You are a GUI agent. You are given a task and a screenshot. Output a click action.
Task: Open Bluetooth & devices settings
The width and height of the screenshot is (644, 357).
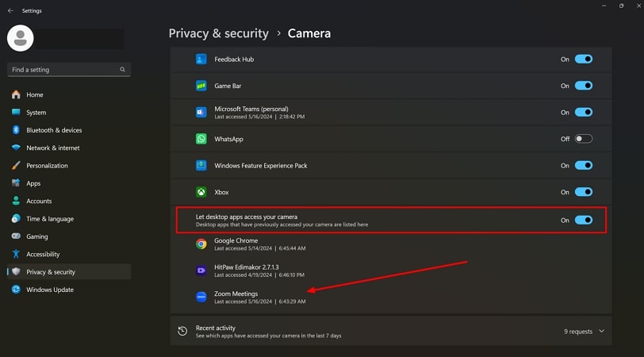click(54, 130)
